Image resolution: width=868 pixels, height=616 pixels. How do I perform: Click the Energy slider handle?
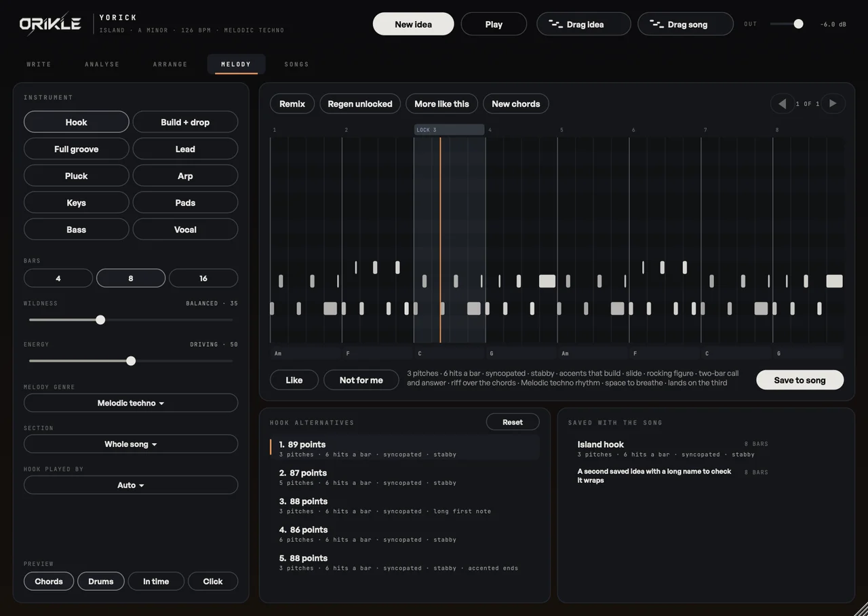tap(131, 361)
